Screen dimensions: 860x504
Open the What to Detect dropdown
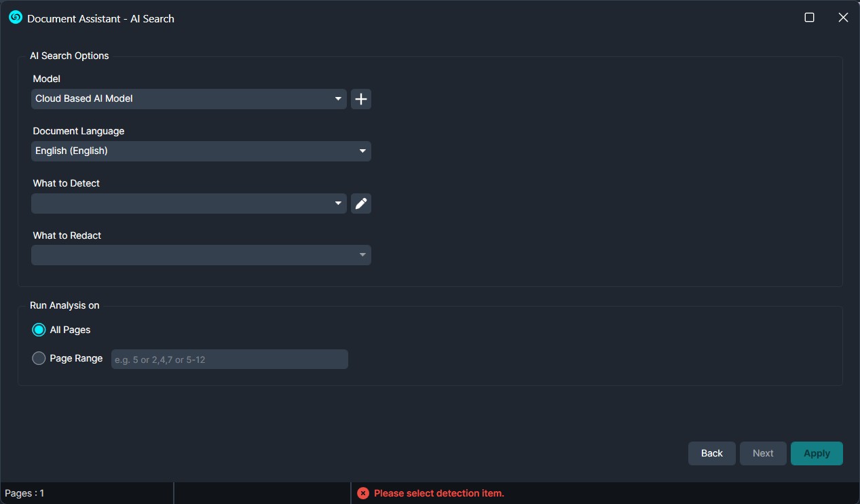[189, 203]
